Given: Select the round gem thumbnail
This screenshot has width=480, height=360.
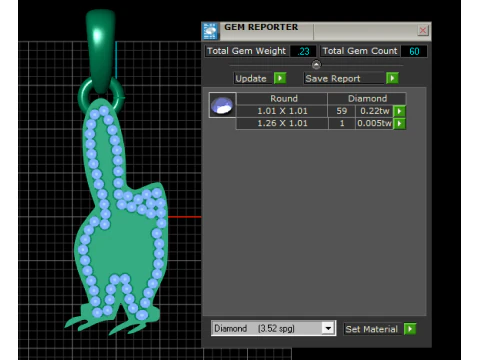Looking at the screenshot, I should 222,105.
